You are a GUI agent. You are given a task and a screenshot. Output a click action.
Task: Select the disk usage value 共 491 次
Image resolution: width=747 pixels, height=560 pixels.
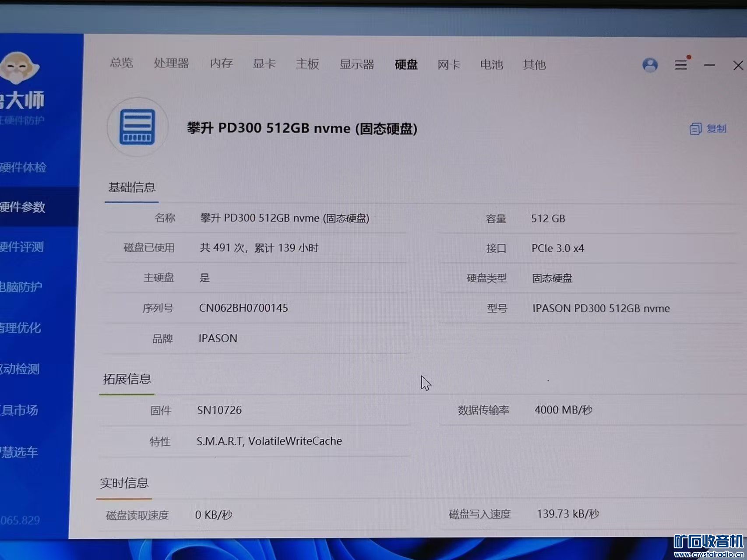point(259,248)
